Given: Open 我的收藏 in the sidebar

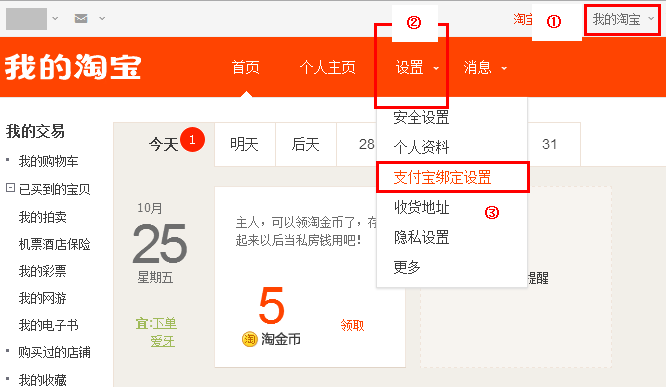Looking at the screenshot, I should click(x=42, y=379).
